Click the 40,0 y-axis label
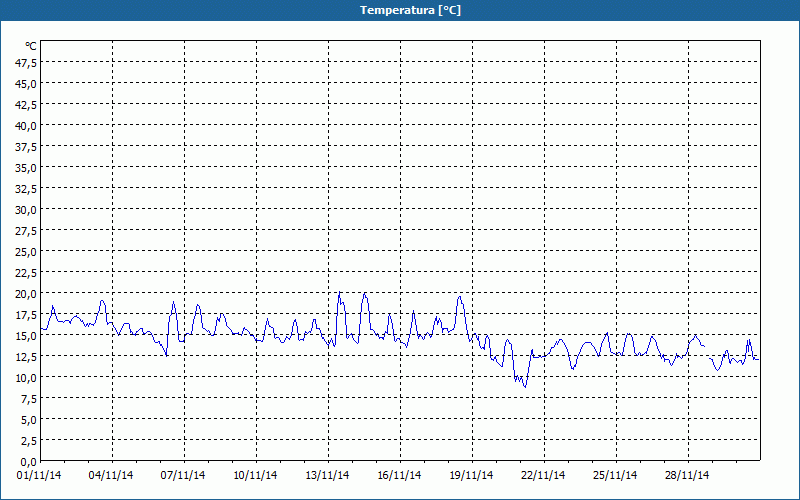Image resolution: width=800 pixels, height=500 pixels. point(27,126)
